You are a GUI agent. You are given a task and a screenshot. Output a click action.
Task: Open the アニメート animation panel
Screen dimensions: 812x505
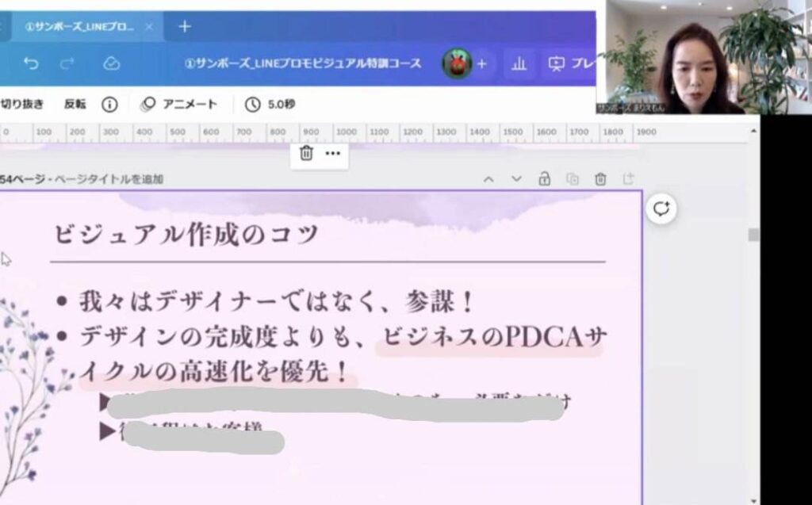(x=179, y=104)
